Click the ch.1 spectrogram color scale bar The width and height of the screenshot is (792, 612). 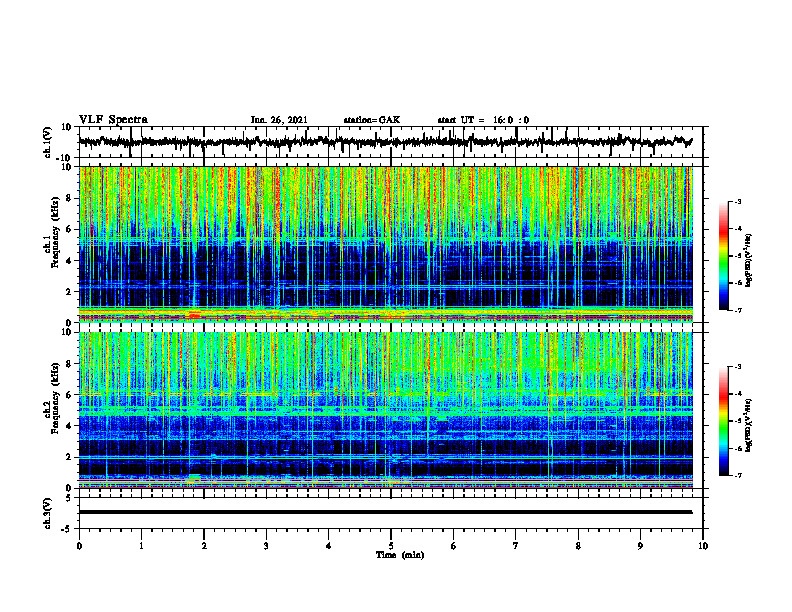723,256
